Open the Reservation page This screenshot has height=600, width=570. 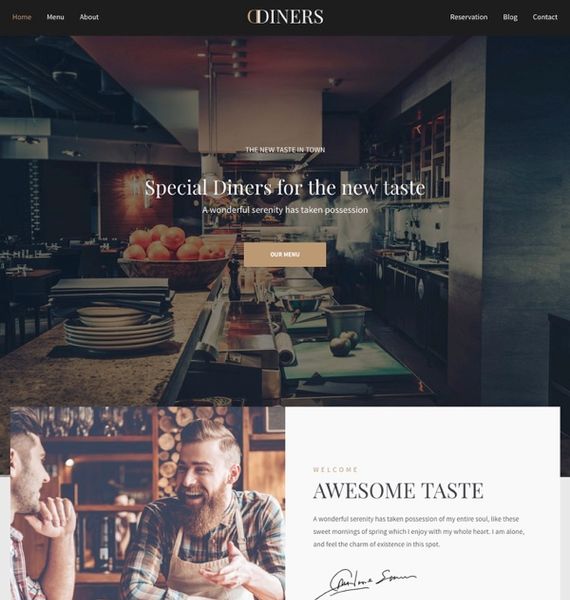469,17
